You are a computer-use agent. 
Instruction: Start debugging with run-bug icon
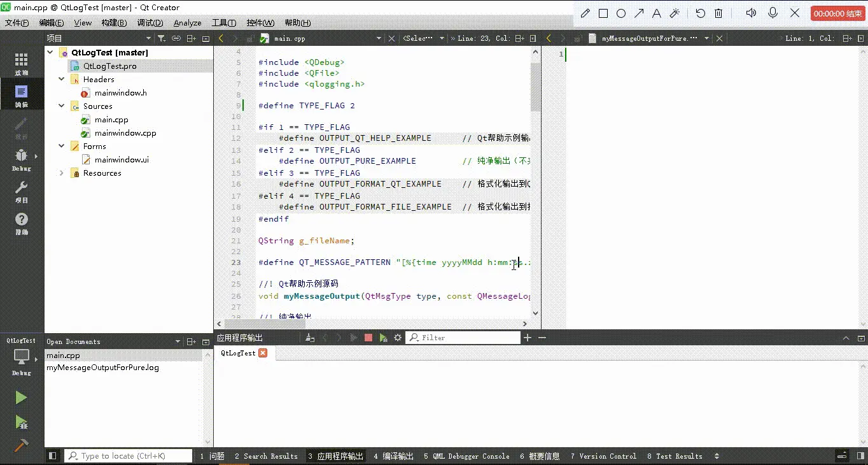pos(21,422)
